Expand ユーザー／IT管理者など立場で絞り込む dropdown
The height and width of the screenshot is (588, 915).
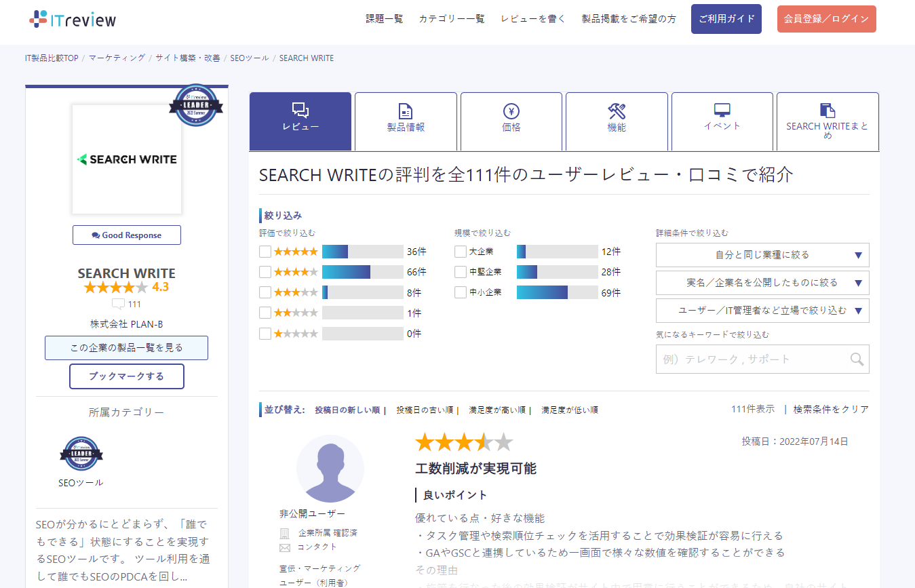click(762, 311)
